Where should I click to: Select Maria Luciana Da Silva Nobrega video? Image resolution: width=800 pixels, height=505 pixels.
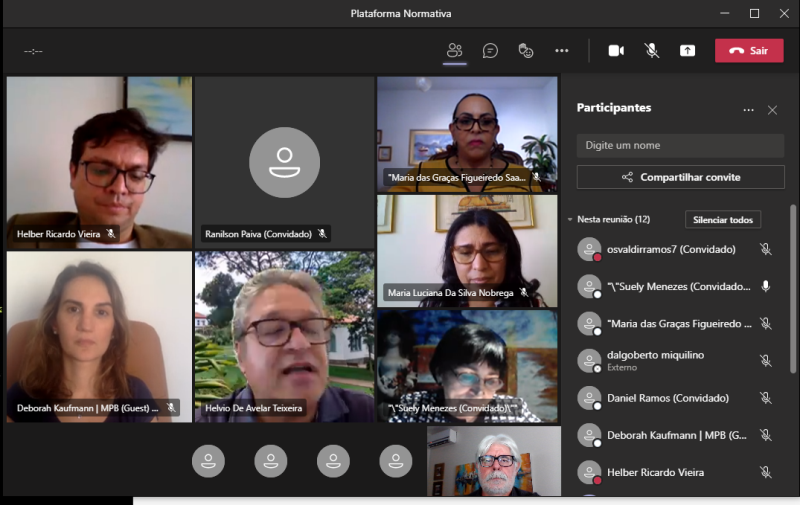point(467,251)
